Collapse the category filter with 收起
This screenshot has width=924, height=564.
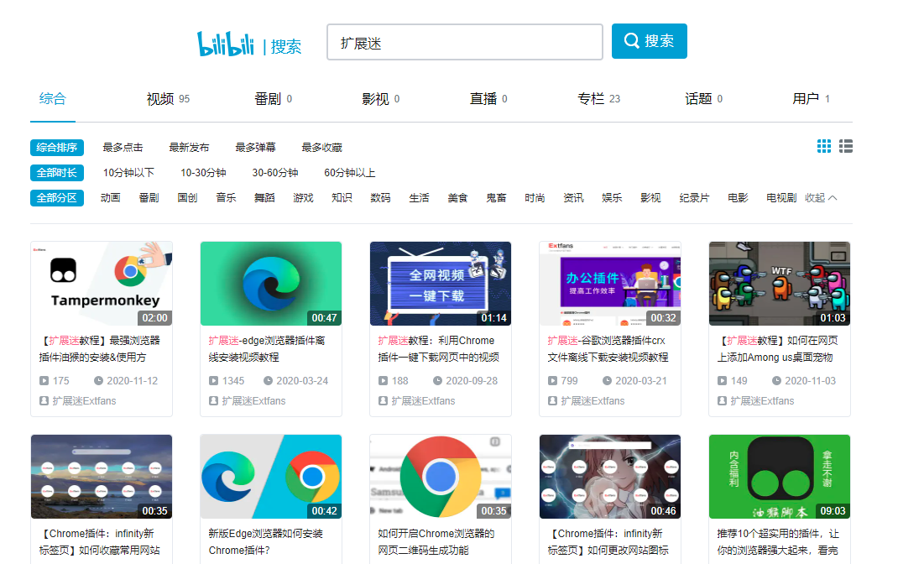tap(821, 198)
